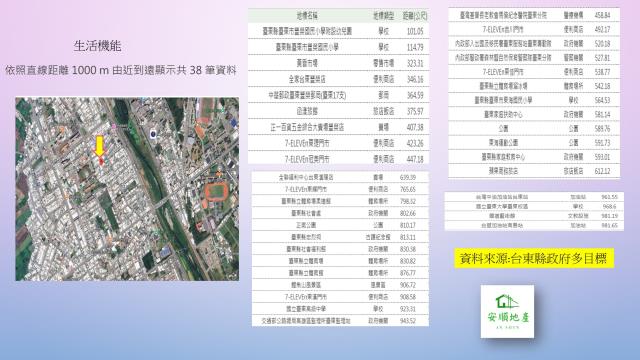Select the distance value 908.58
Viewport: 640px width, 360px height.
(408, 297)
